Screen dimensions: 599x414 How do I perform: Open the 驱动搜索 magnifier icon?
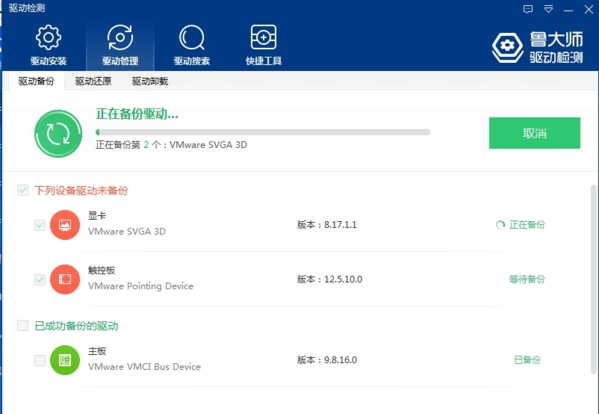pos(192,37)
